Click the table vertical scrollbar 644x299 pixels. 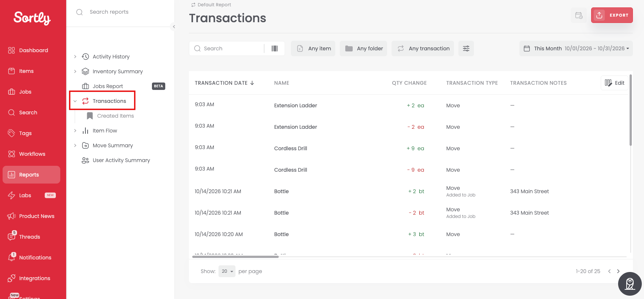(631, 110)
